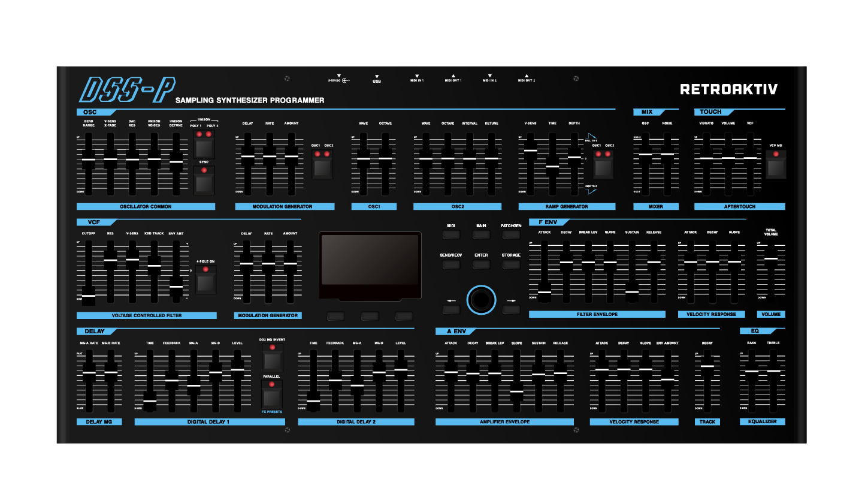Click the TRACK DECAY slider
The width and height of the screenshot is (868, 479).
pyautogui.click(x=707, y=381)
